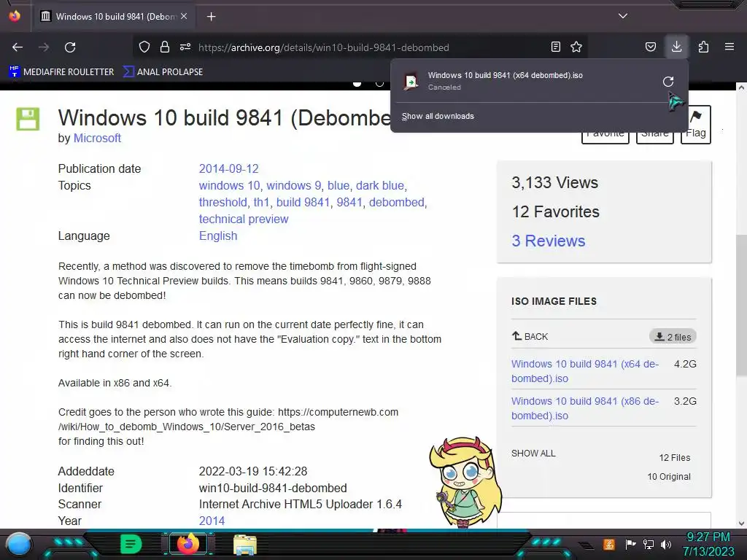Open the green notes app in taskbar

coord(131,544)
